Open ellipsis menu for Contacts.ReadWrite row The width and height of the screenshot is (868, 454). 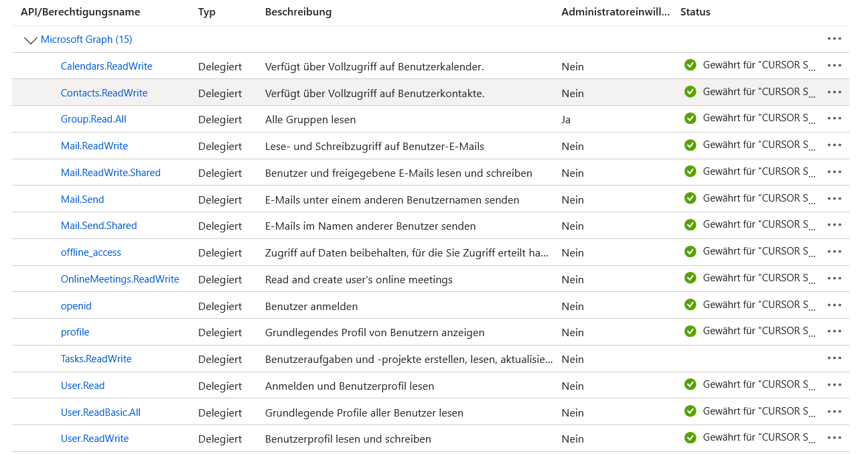pyautogui.click(x=834, y=92)
